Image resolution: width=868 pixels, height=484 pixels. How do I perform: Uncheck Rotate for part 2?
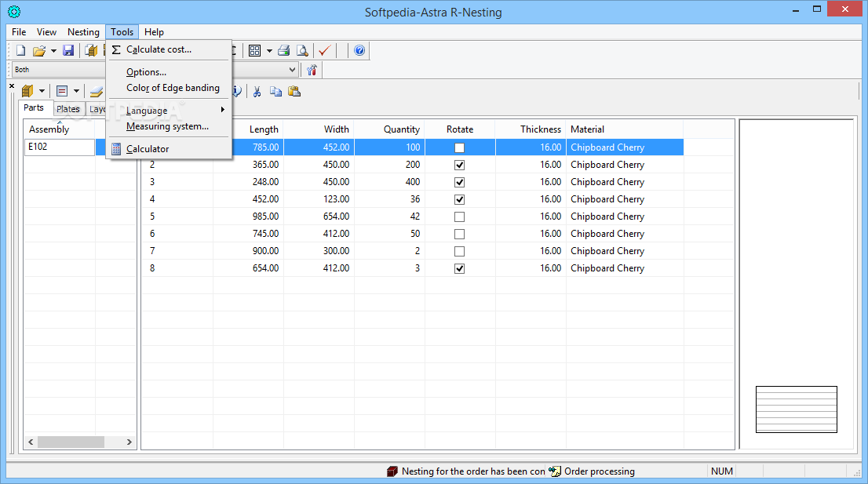coord(459,165)
